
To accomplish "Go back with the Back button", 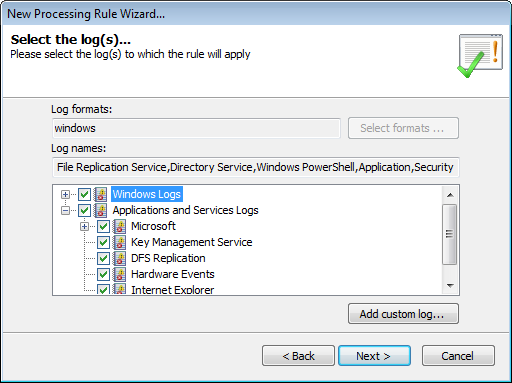I will (x=298, y=356).
